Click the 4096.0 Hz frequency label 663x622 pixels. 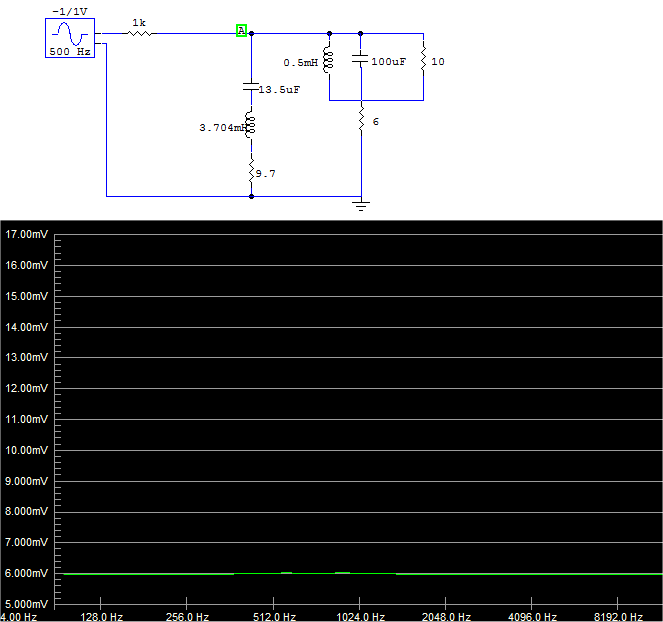point(532,617)
